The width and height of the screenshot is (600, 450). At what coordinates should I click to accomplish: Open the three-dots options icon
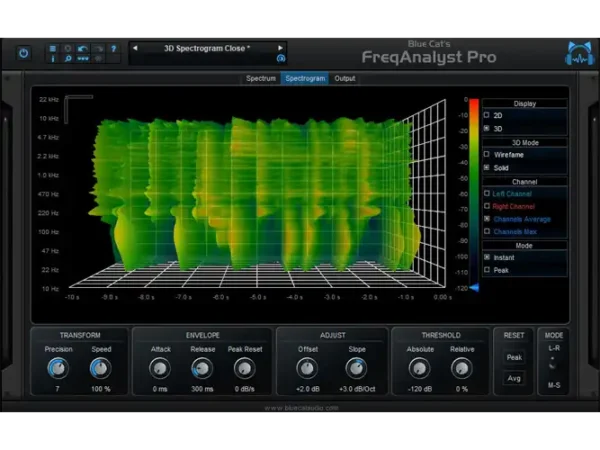(83, 59)
